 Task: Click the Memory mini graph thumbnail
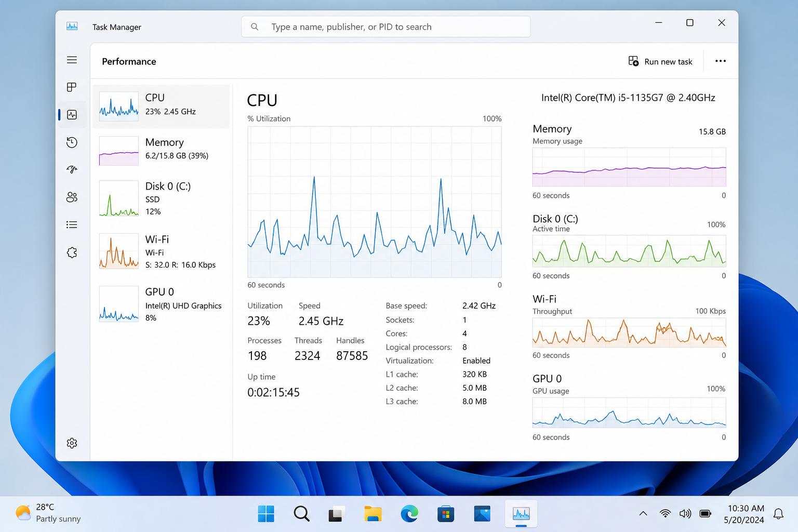point(119,151)
